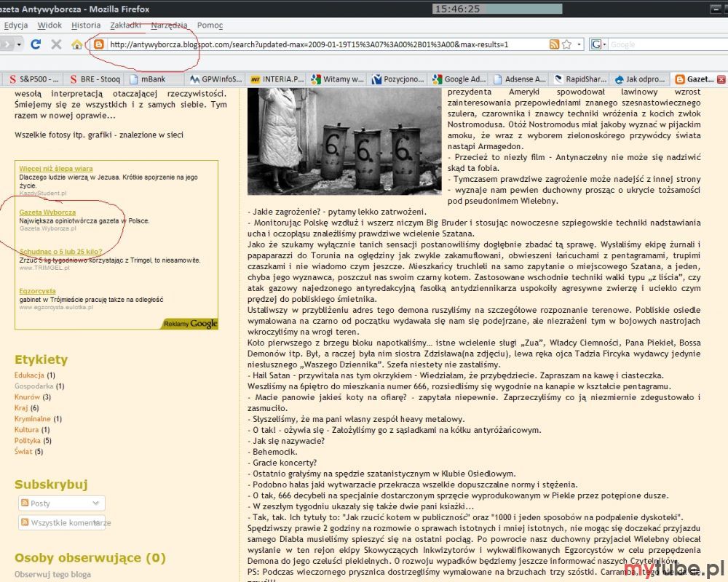The image size is (728, 582).
Task: Open the 'Egzorcysta' ad link
Action: pos(38,291)
